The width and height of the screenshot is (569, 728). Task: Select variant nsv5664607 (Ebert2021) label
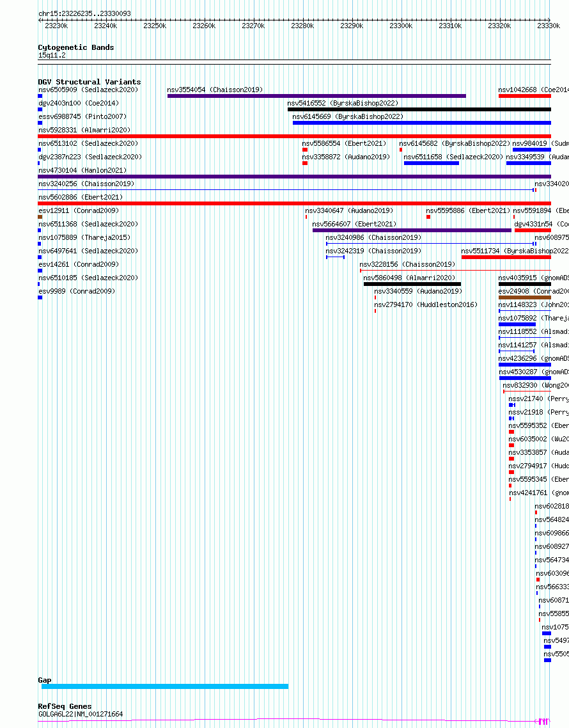355,225
